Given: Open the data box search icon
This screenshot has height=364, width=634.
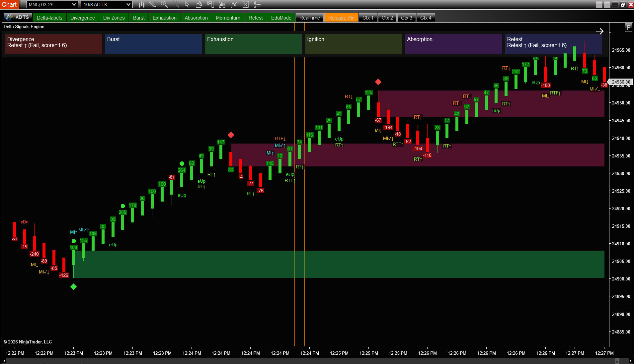Looking at the screenshot, I should pos(199,4).
